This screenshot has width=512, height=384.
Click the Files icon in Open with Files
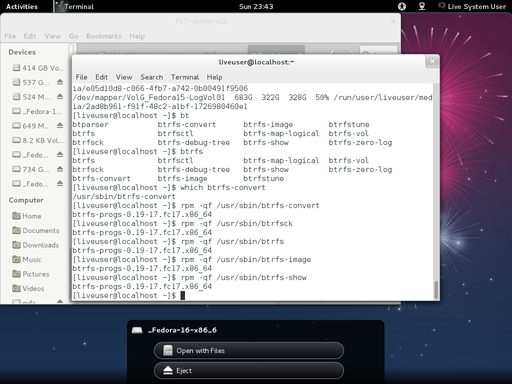(x=168, y=350)
